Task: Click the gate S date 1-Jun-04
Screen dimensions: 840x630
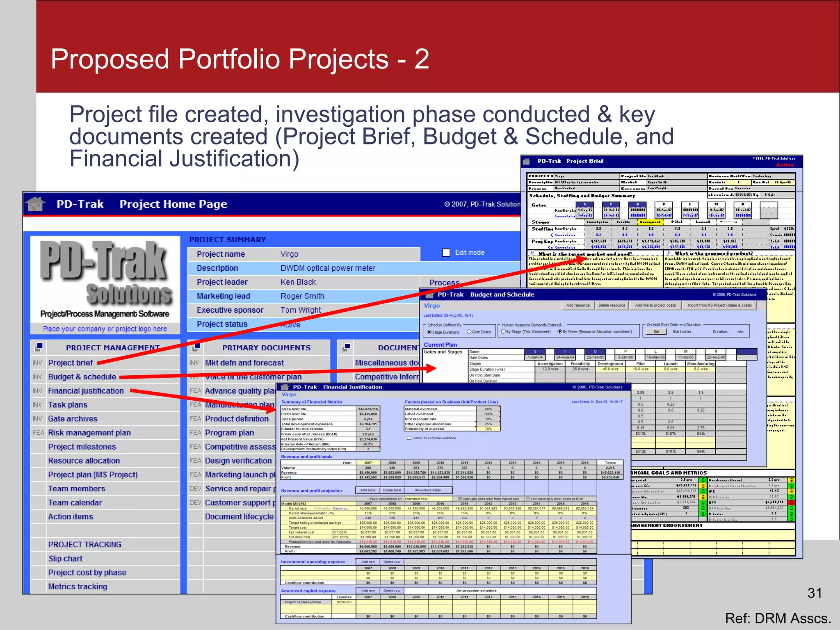Action: click(x=535, y=357)
